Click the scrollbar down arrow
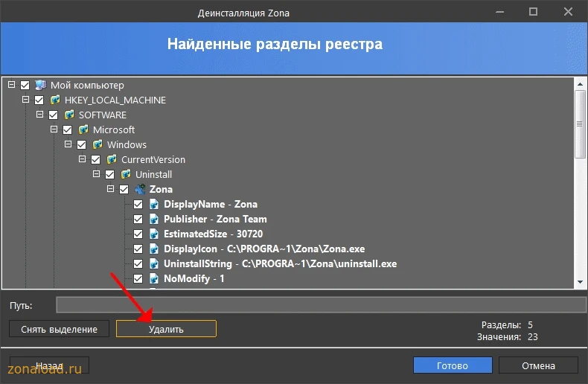588x384 pixels. point(580,282)
